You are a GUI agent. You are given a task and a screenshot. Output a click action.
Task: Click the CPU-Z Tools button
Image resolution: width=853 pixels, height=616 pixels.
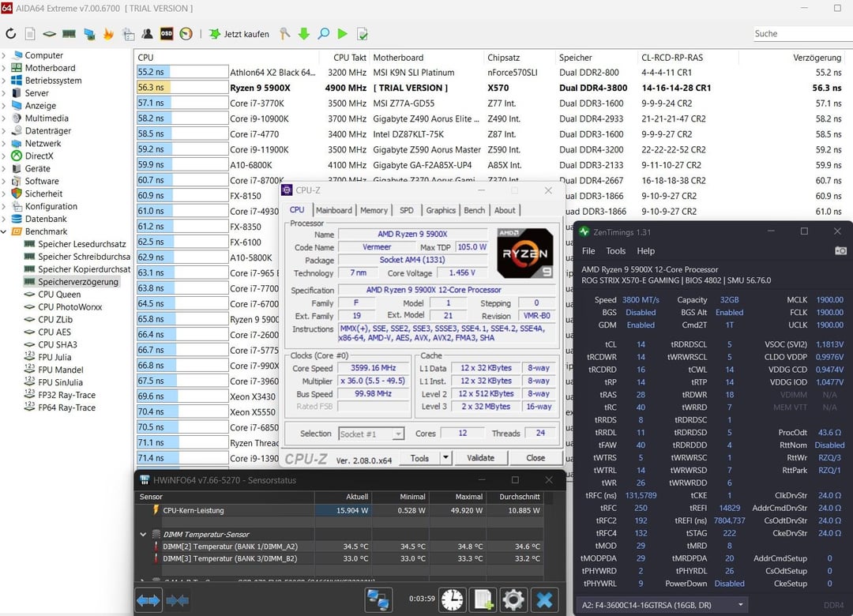pyautogui.click(x=419, y=458)
